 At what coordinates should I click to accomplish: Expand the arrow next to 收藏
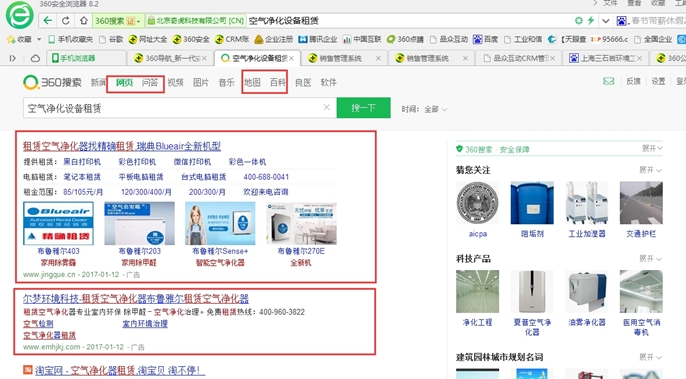click(39, 39)
